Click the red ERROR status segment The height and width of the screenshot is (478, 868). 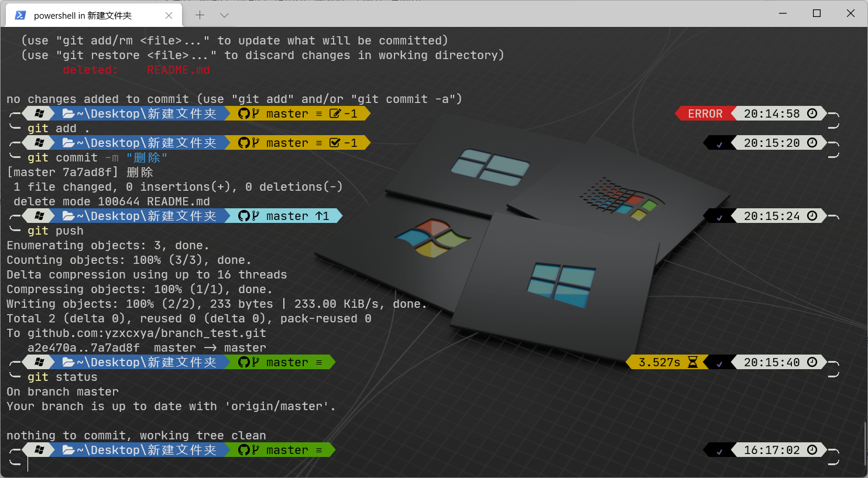(705, 114)
